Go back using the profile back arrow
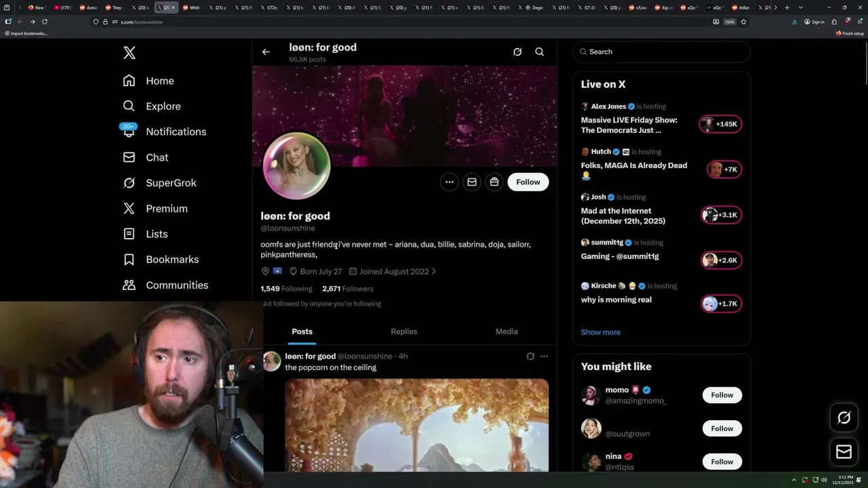The height and width of the screenshot is (488, 868). click(x=266, y=52)
